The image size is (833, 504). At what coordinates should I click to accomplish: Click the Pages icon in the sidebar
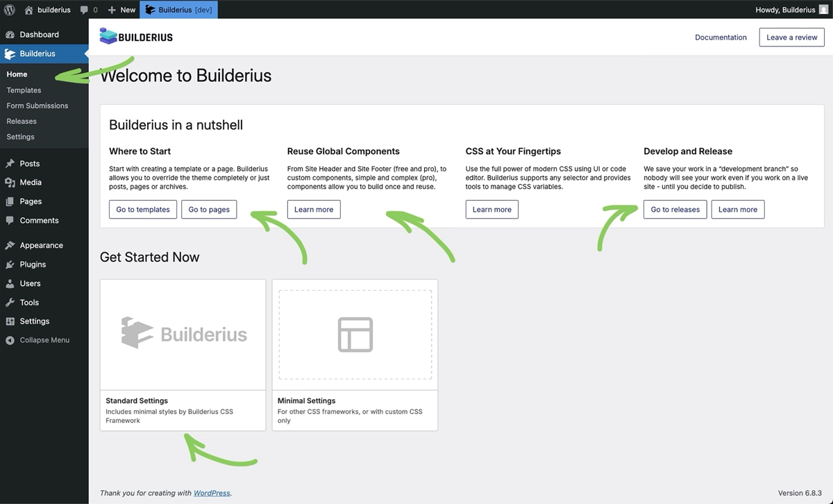(x=10, y=201)
